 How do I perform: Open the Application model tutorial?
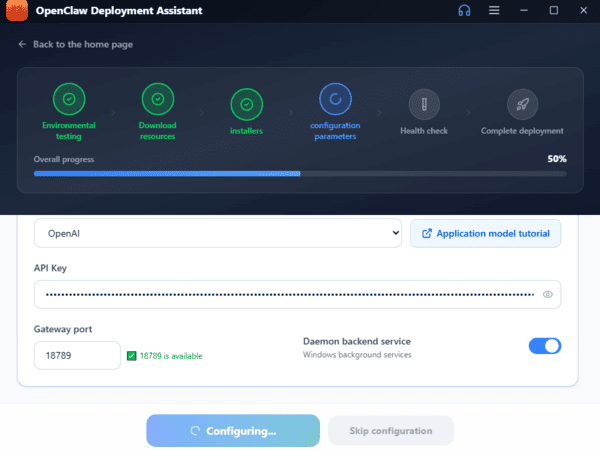coord(486,233)
